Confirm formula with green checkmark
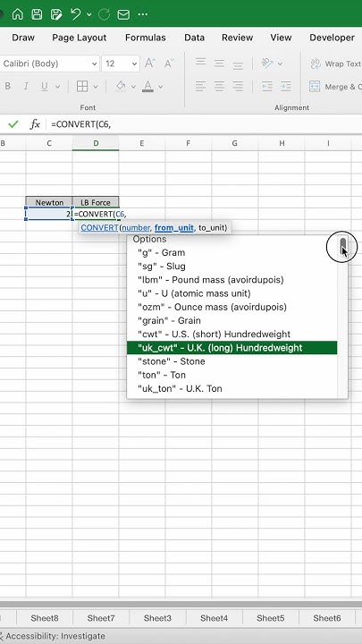This screenshot has height=644, width=362. [x=13, y=124]
